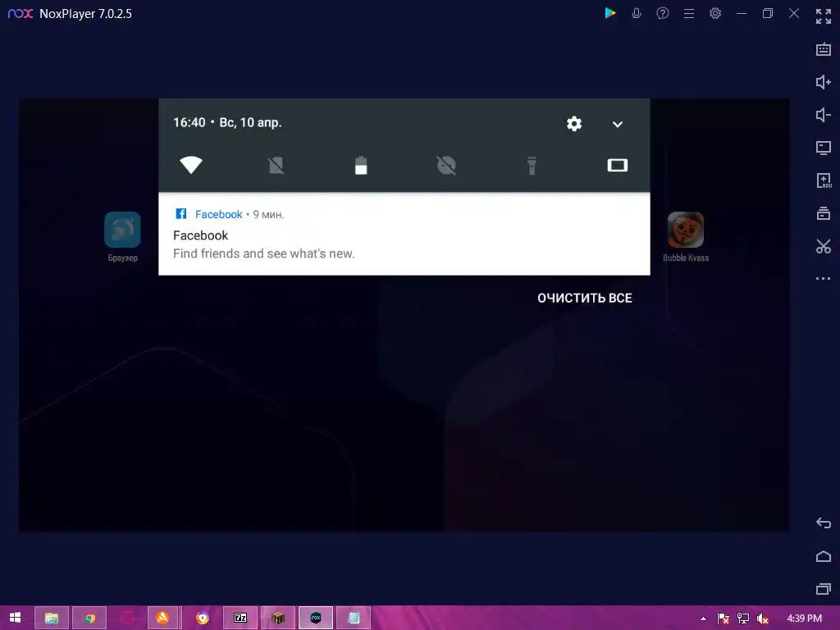The width and height of the screenshot is (840, 630).
Task: Click ОЧИСТИТЬ ВСЕ clear all button
Action: click(585, 299)
